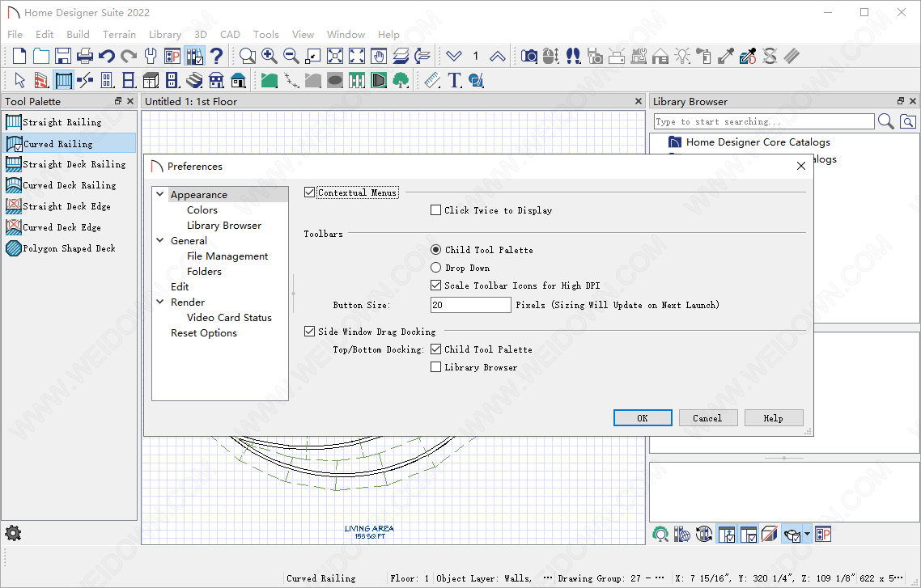Create a new plan with the New file icon
Image resolution: width=921 pixels, height=588 pixels.
click(x=19, y=57)
